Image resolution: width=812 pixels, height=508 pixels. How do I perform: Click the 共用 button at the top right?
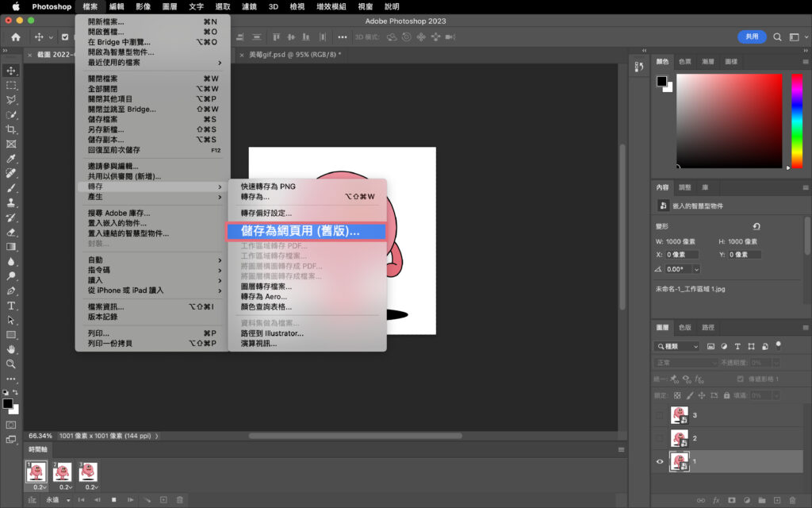click(751, 37)
